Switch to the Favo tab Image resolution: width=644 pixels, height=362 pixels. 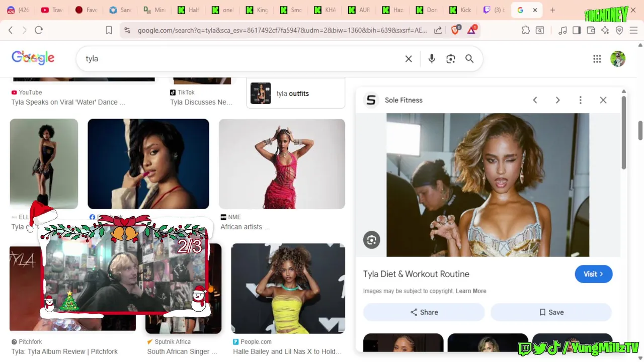pos(86,10)
